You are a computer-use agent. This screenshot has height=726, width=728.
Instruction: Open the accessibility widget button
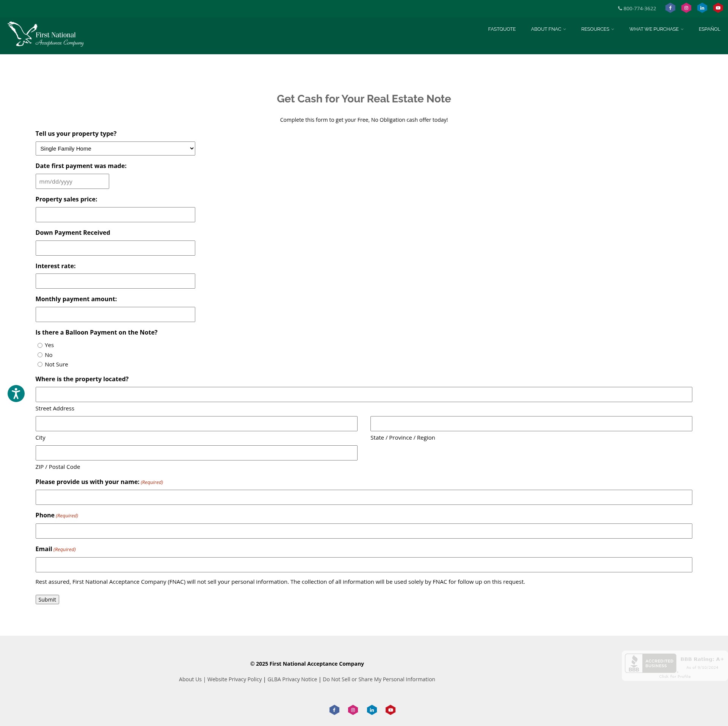[16, 393]
